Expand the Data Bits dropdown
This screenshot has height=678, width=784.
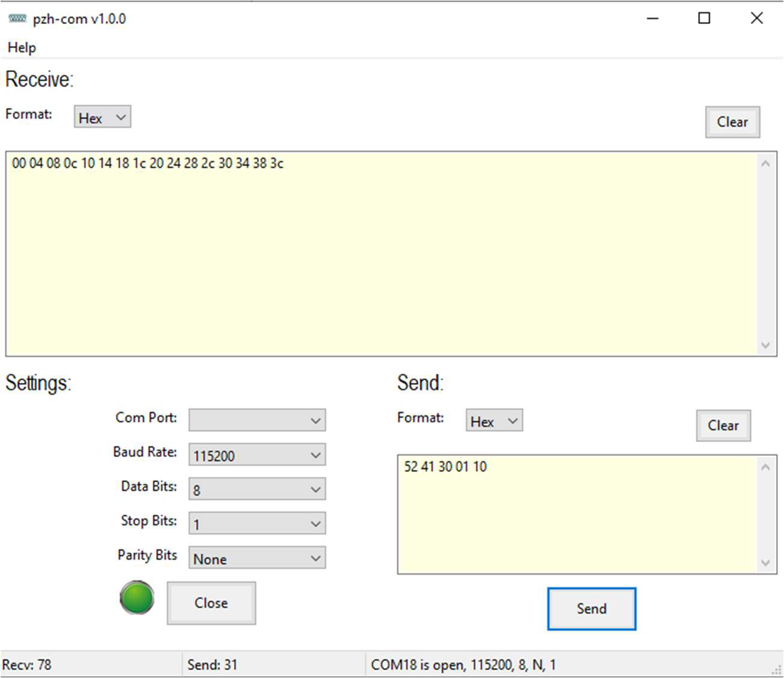click(x=257, y=489)
